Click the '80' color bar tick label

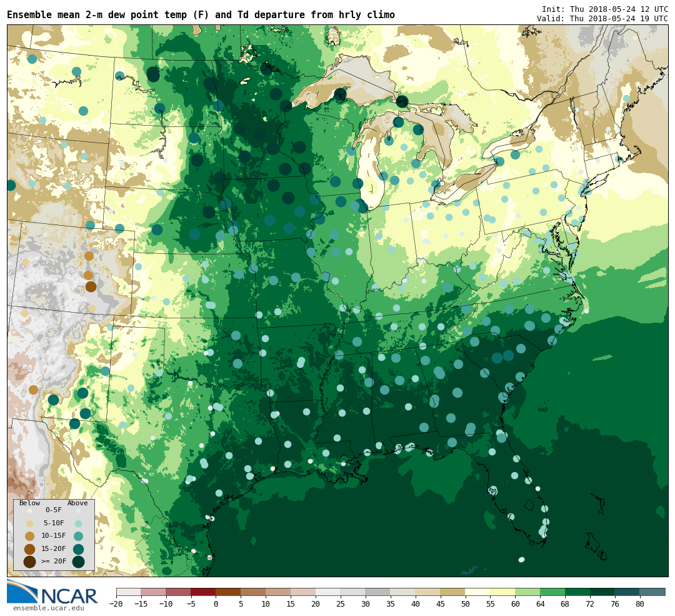tap(640, 604)
